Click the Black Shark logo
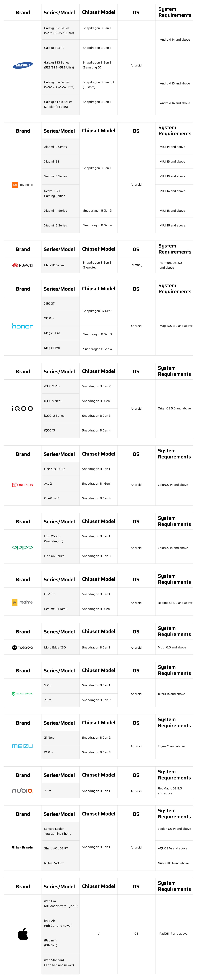Screen dimensions: 197x980 click(x=23, y=694)
